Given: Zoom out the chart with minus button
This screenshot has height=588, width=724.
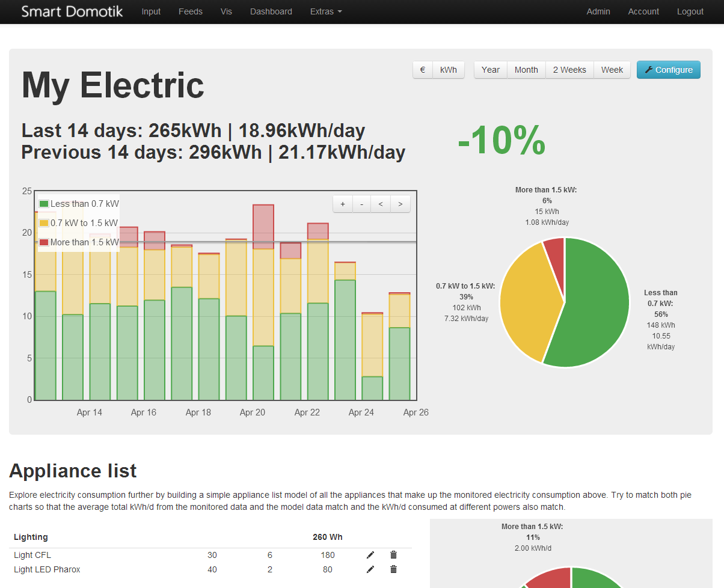Looking at the screenshot, I should tap(362, 204).
